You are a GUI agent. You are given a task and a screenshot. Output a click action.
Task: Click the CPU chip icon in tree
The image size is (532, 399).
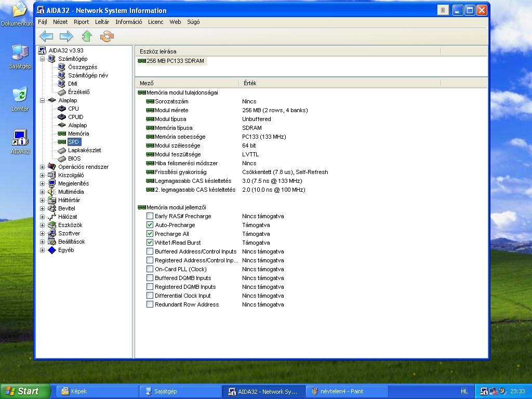click(62, 109)
